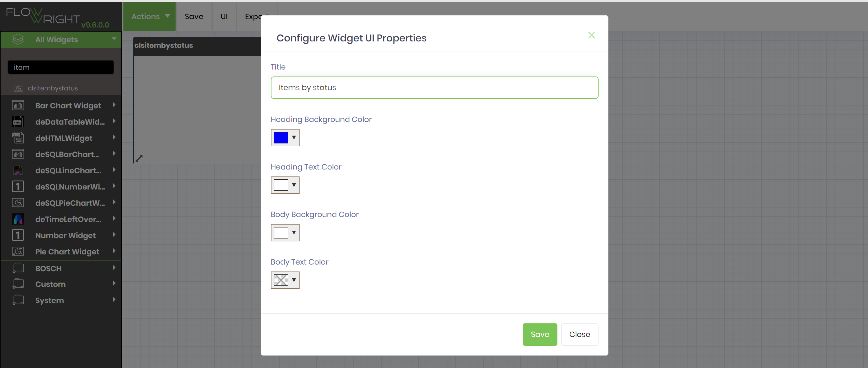Screen dimensions: 868x368
Task: Click the deSQLLineChart widget icon
Action: 18,170
